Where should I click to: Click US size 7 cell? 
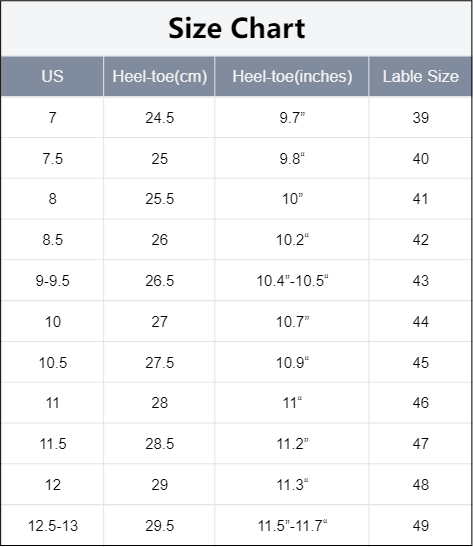tap(52, 118)
